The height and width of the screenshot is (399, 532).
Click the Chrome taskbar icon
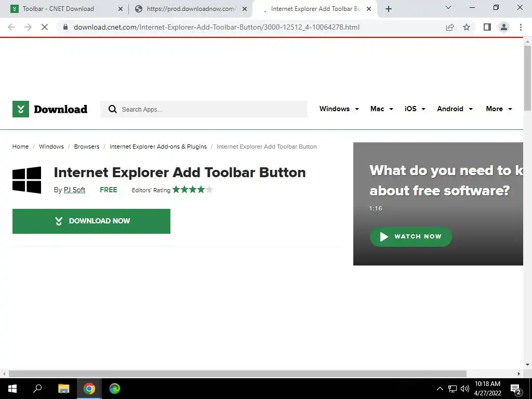click(89, 389)
